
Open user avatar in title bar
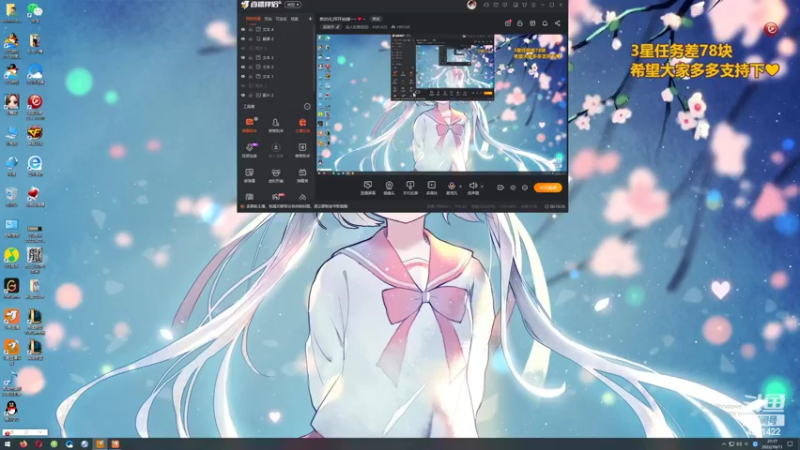click(x=471, y=5)
